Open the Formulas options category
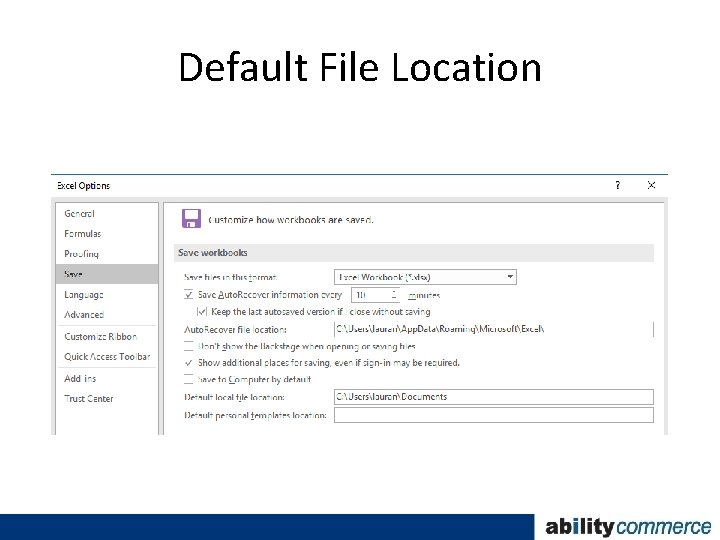 click(83, 234)
